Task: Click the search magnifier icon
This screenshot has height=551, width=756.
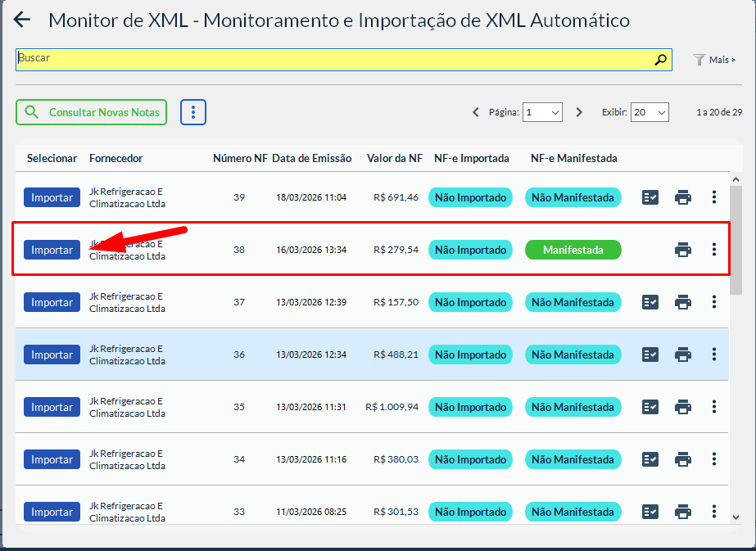Action: coord(660,59)
